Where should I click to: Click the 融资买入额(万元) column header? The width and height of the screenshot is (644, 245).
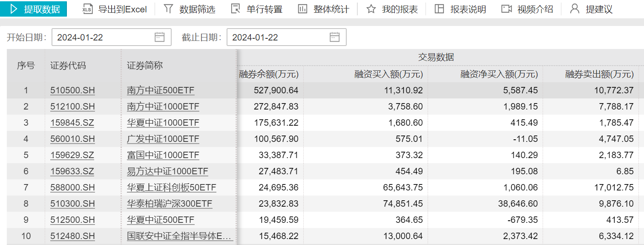(x=388, y=75)
